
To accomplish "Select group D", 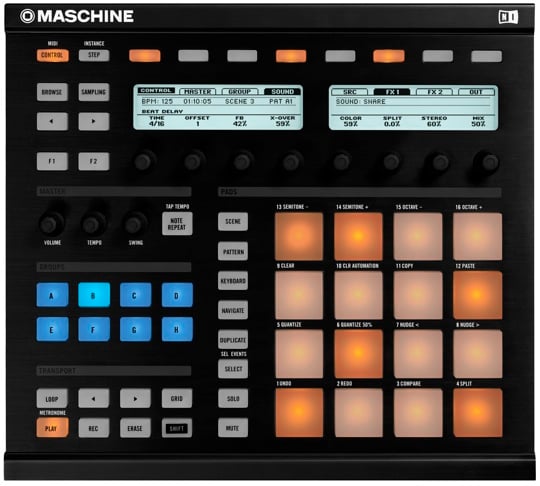I will pyautogui.click(x=177, y=295).
